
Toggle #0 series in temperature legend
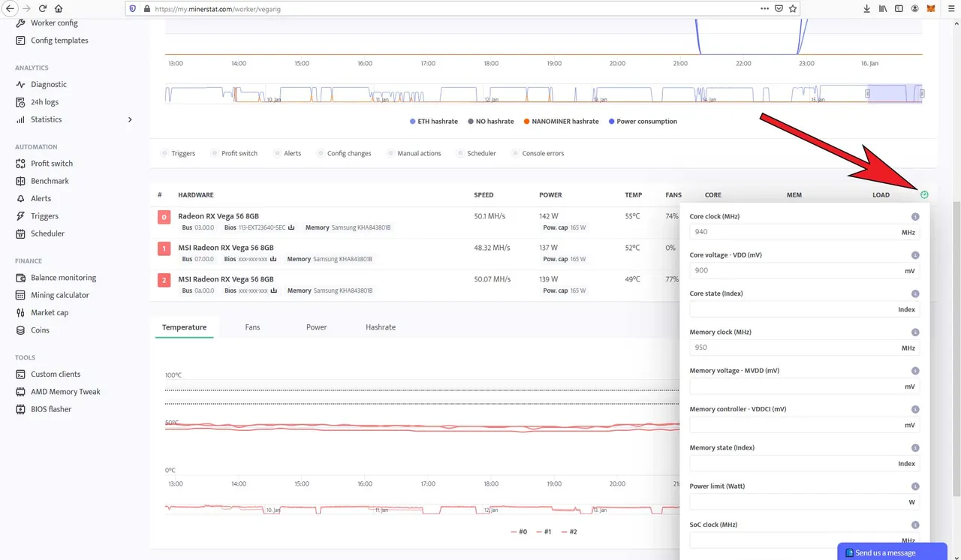pos(519,531)
